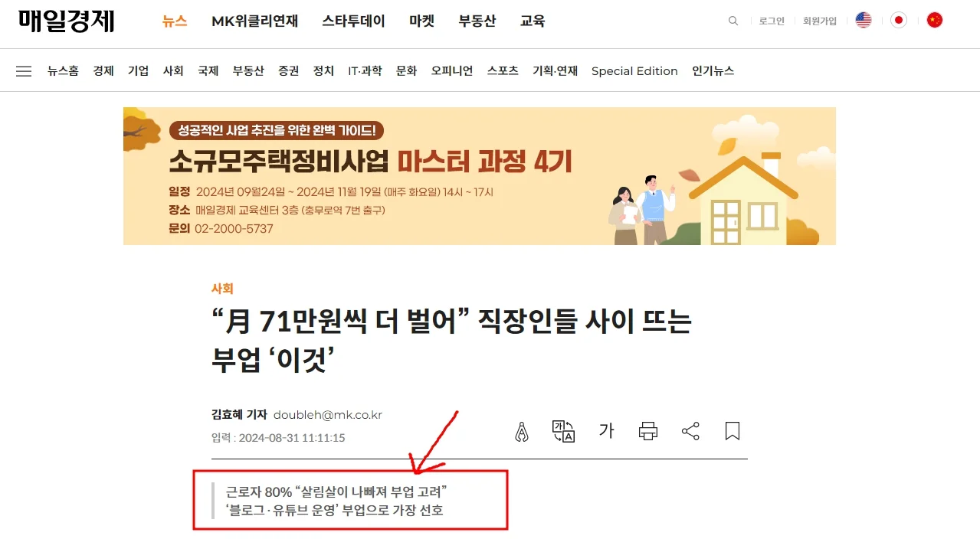Print the article using the printer icon
The width and height of the screenshot is (980, 539).
coord(647,431)
